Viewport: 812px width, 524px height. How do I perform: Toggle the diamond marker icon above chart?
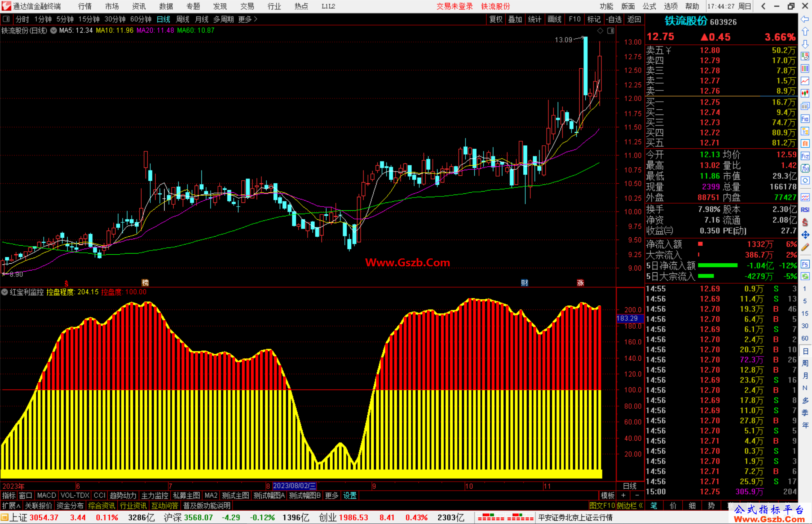tap(600, 31)
